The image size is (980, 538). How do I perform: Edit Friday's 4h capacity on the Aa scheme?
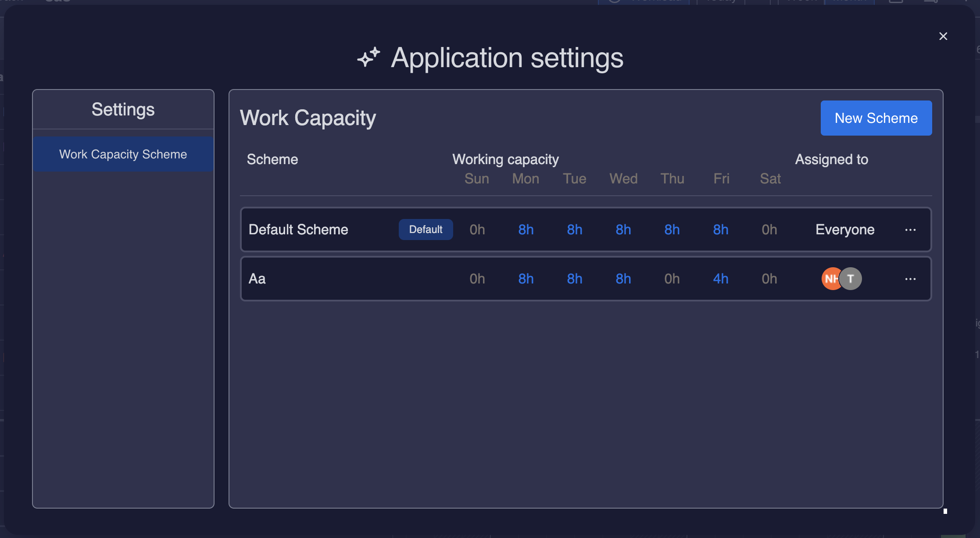pyautogui.click(x=720, y=279)
